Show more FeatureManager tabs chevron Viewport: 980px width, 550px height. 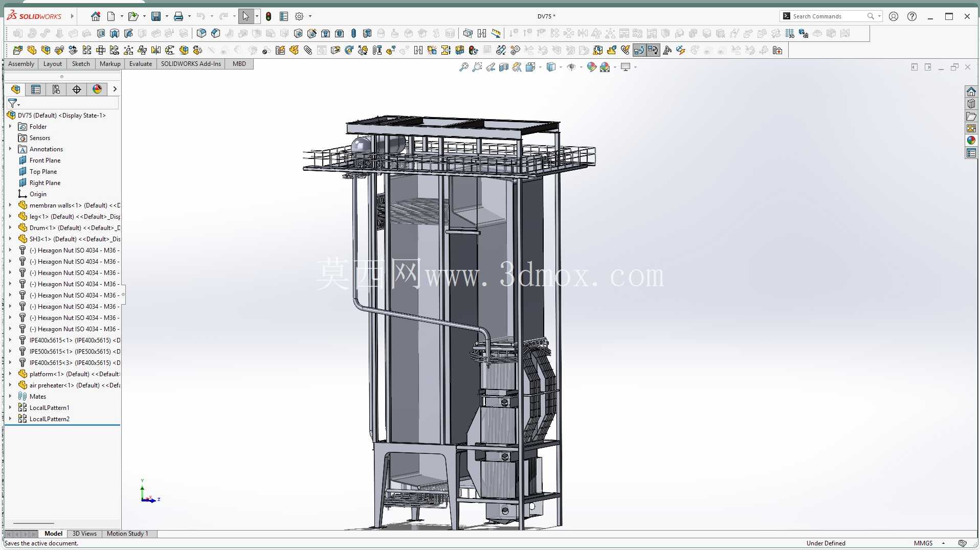point(115,89)
